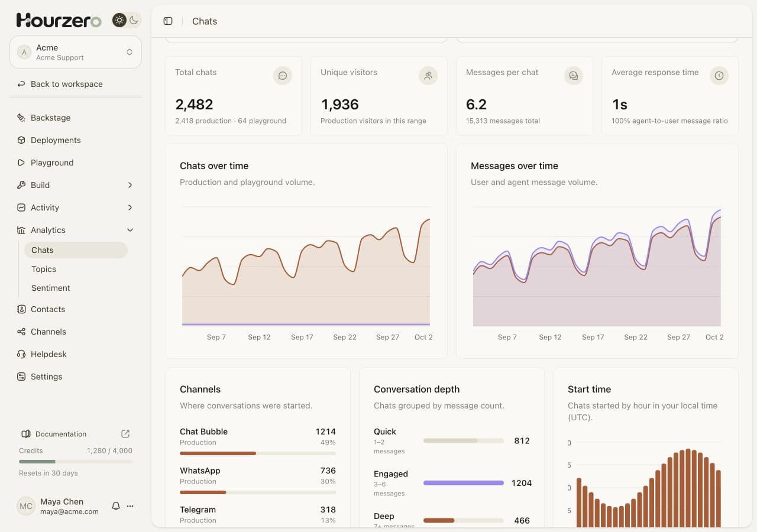Screen dimensions: 757x532
Task: Click the Channels card heading
Action: click(200, 389)
